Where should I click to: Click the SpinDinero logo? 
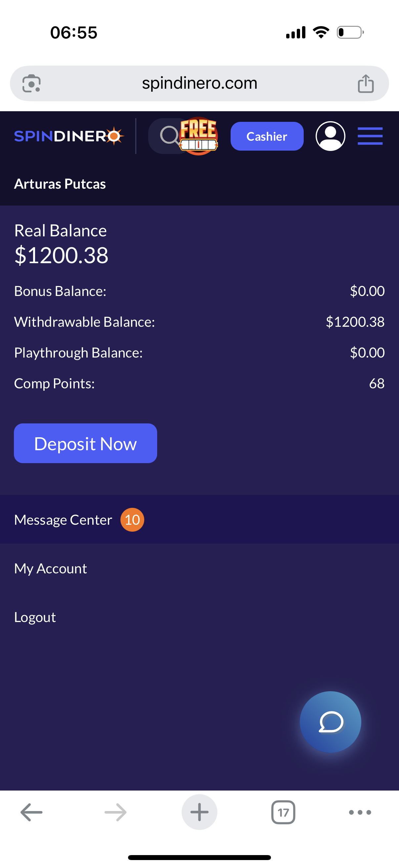point(69,136)
